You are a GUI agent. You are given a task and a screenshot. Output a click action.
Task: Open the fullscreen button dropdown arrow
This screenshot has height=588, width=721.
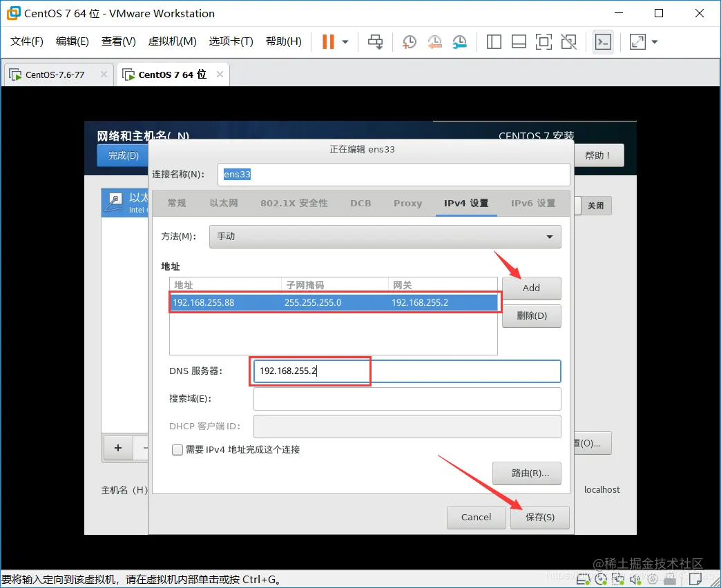654,41
